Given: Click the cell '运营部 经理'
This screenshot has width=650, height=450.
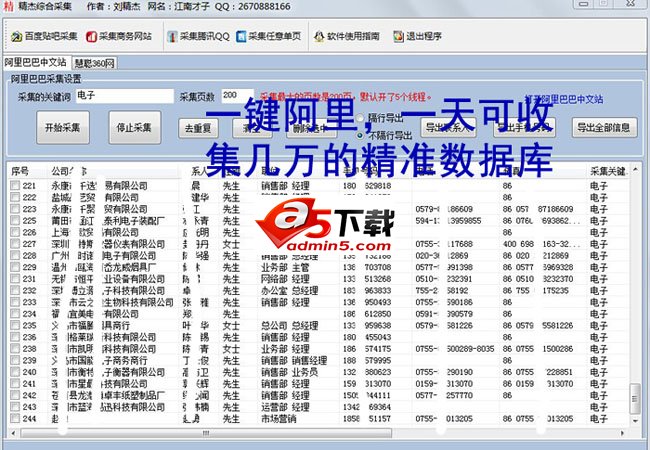Looking at the screenshot, I should pos(285,407).
